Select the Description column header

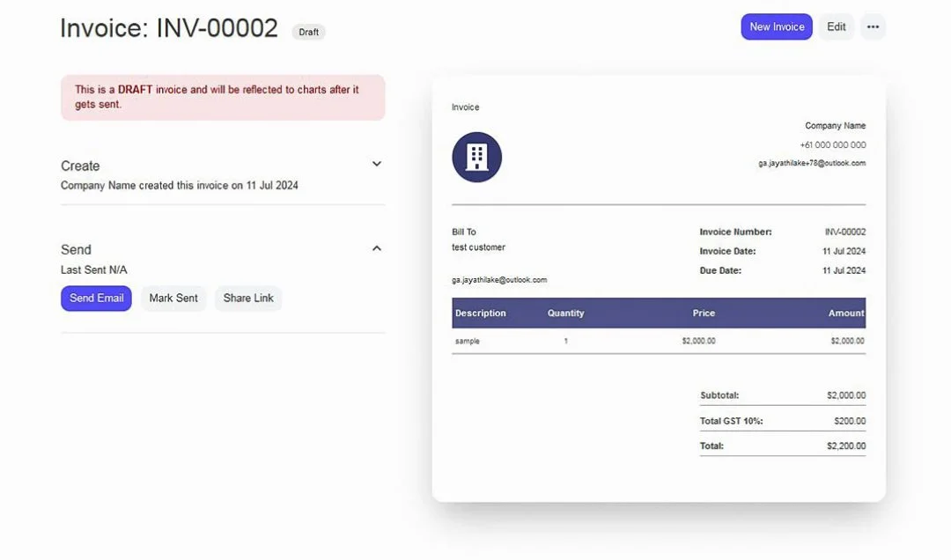[481, 313]
